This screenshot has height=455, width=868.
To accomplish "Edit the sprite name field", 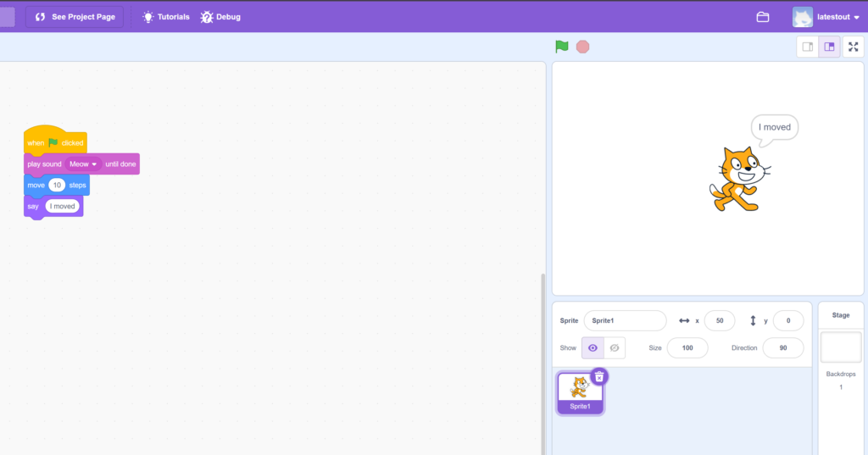I will 625,321.
